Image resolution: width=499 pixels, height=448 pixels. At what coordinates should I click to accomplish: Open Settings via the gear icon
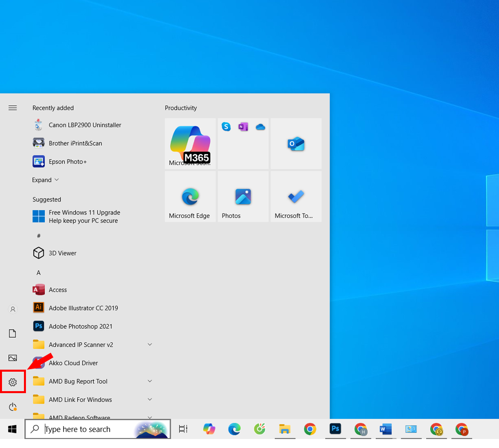click(x=13, y=382)
